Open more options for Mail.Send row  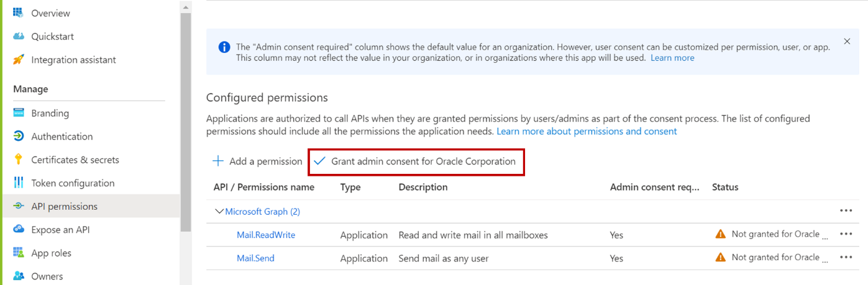click(x=846, y=257)
